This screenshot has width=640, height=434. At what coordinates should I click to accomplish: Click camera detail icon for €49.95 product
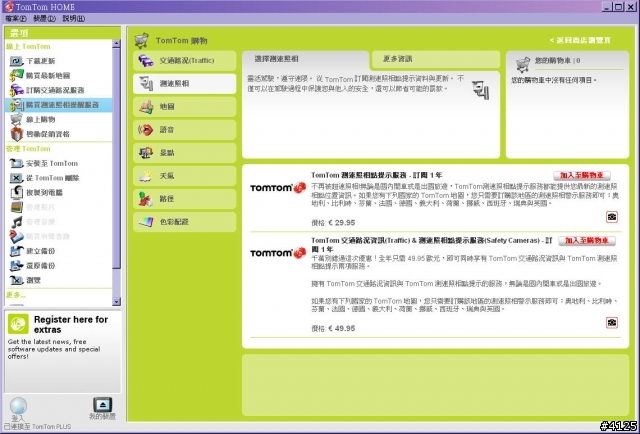click(x=611, y=323)
